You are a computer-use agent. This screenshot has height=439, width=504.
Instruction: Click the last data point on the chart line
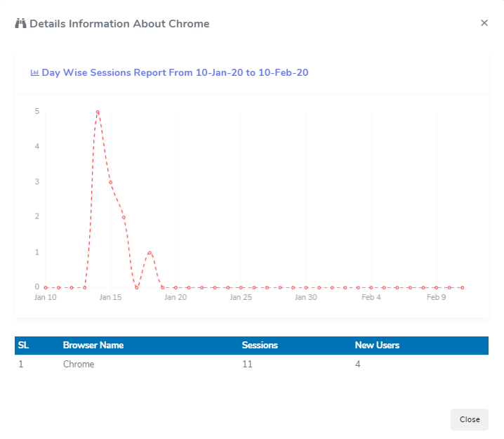[462, 287]
